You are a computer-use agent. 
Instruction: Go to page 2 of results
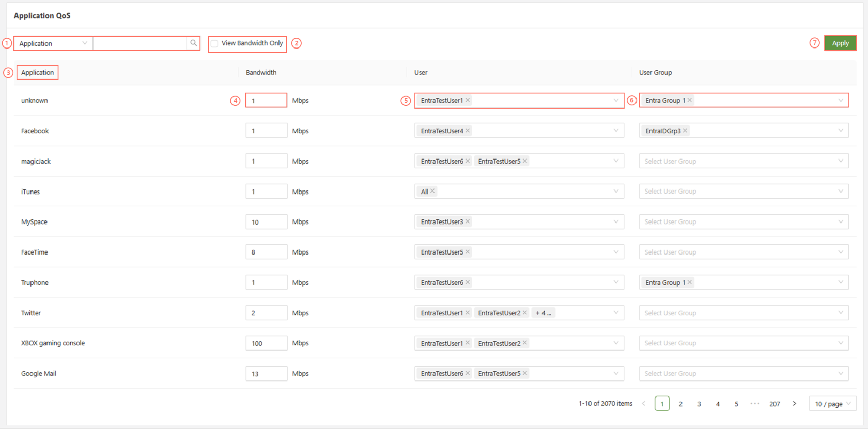680,404
